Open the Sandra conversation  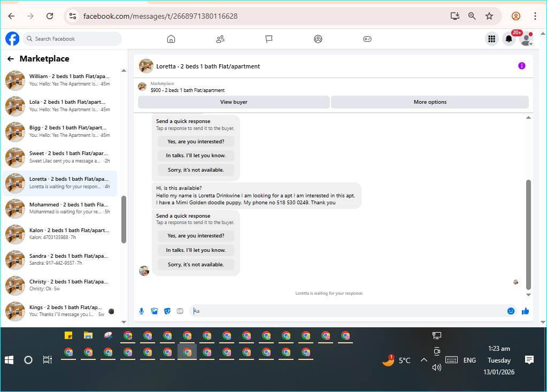[60, 260]
